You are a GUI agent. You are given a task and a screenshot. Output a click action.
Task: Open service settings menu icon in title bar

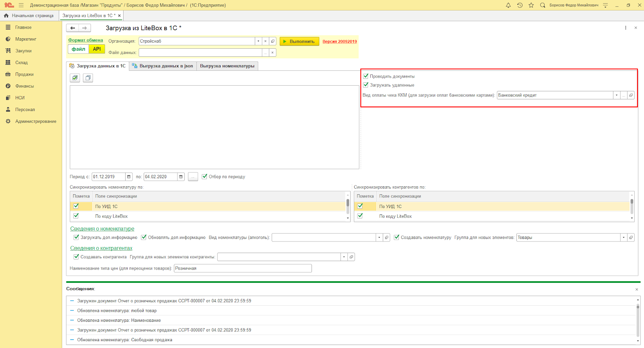(605, 5)
